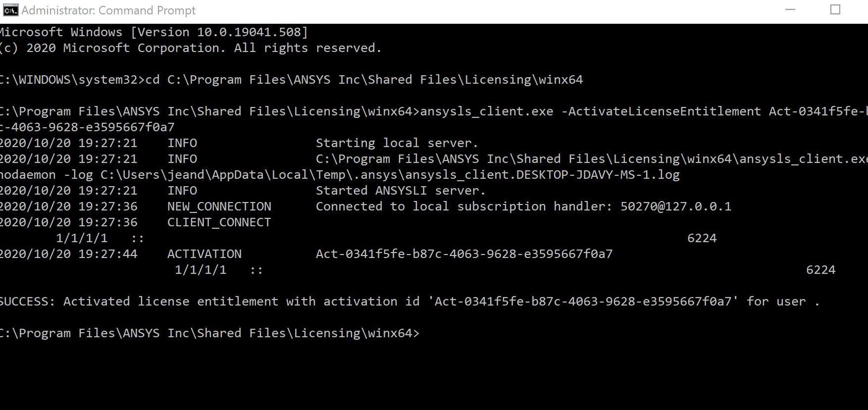Click the cd command with Licensing\winx64 path
Image resolution: width=868 pixels, height=410 pixels.
point(364,80)
